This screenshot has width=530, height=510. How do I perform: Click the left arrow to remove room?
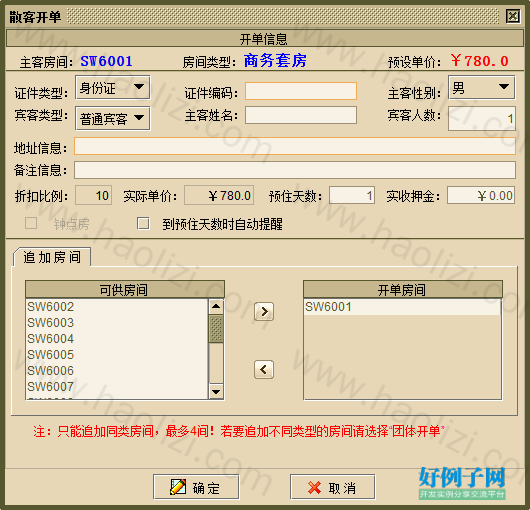tap(264, 369)
